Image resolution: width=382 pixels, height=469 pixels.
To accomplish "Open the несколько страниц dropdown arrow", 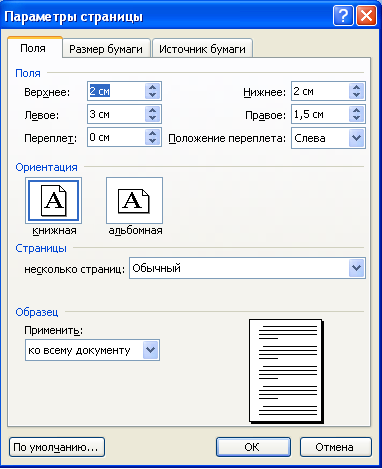I will tap(357, 268).
